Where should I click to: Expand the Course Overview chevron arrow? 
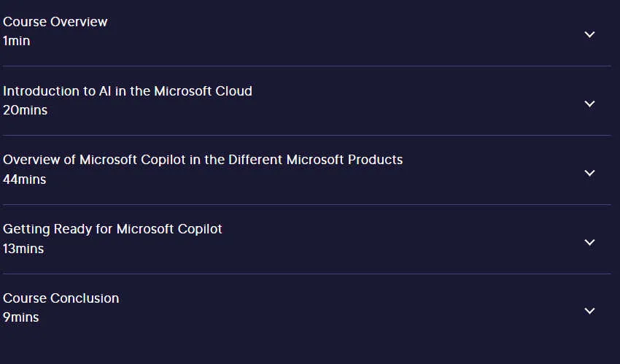[589, 35]
